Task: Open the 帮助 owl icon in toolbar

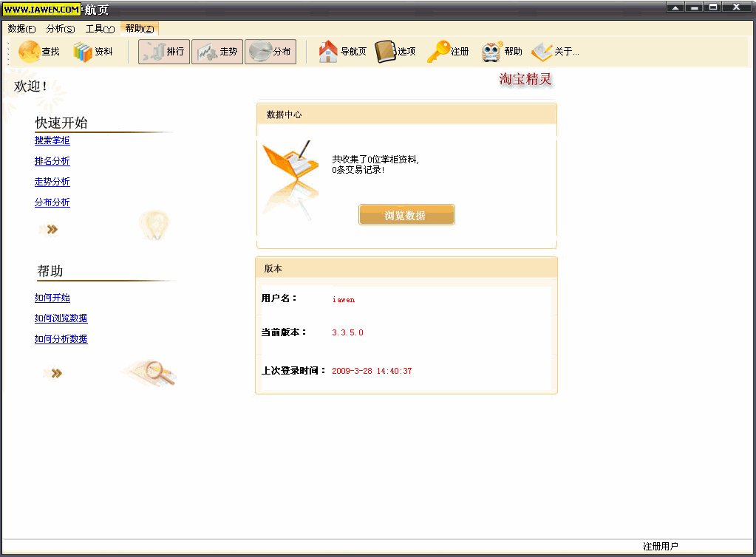Action: [x=492, y=52]
